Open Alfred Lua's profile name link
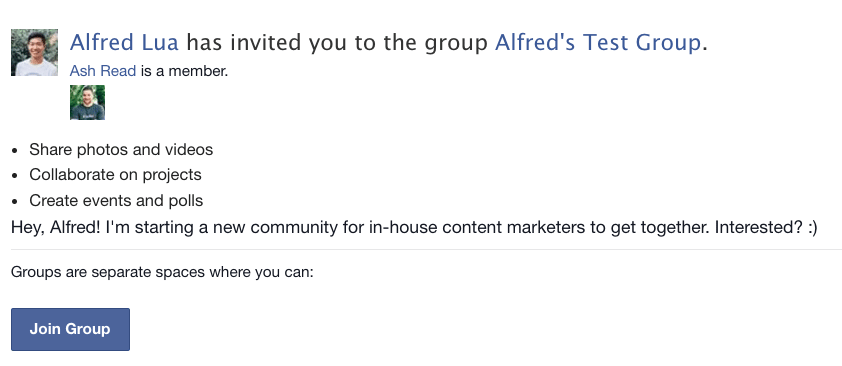The height and width of the screenshot is (366, 842). pyautogui.click(x=124, y=42)
